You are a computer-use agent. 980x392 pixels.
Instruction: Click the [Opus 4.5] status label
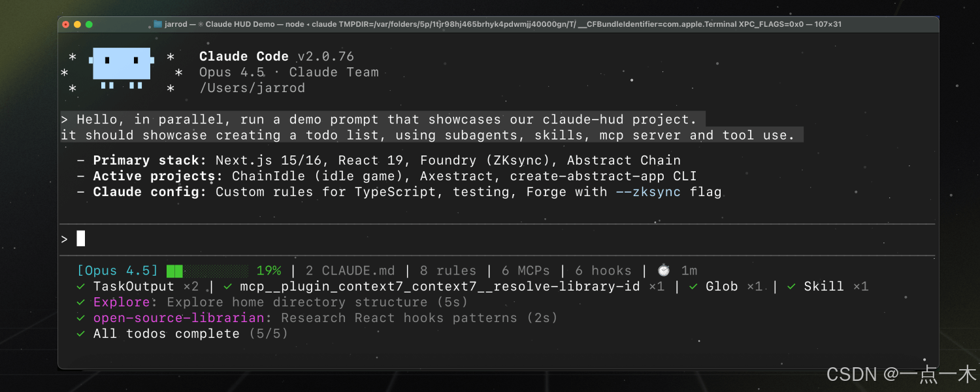(x=118, y=270)
